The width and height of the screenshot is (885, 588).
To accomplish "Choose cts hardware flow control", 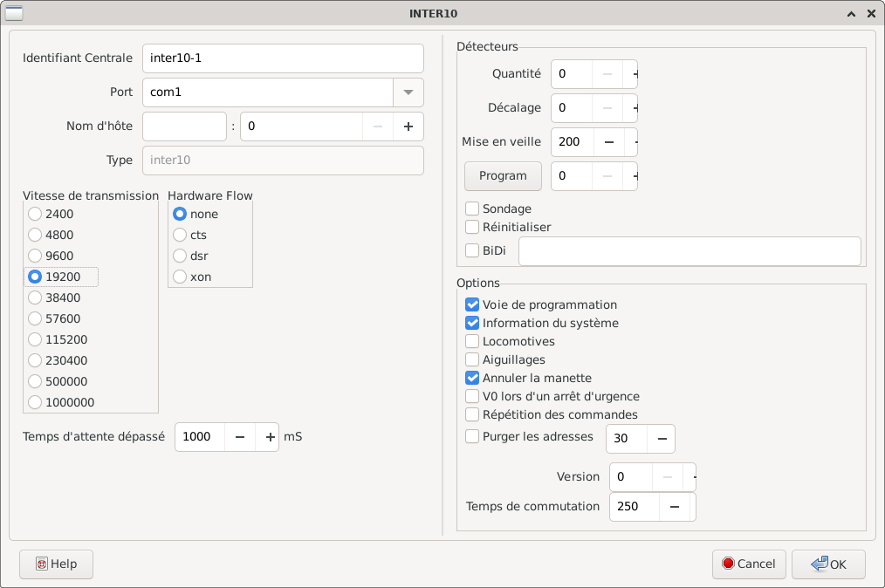I will [180, 235].
